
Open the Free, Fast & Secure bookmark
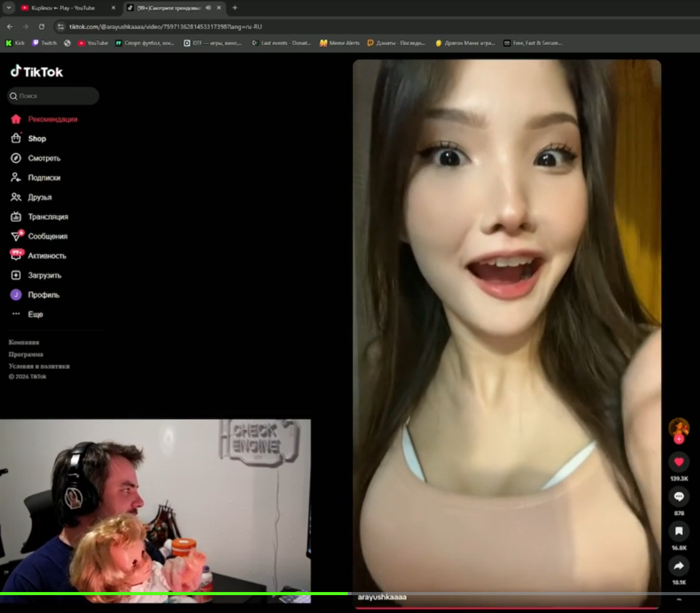pyautogui.click(x=533, y=43)
